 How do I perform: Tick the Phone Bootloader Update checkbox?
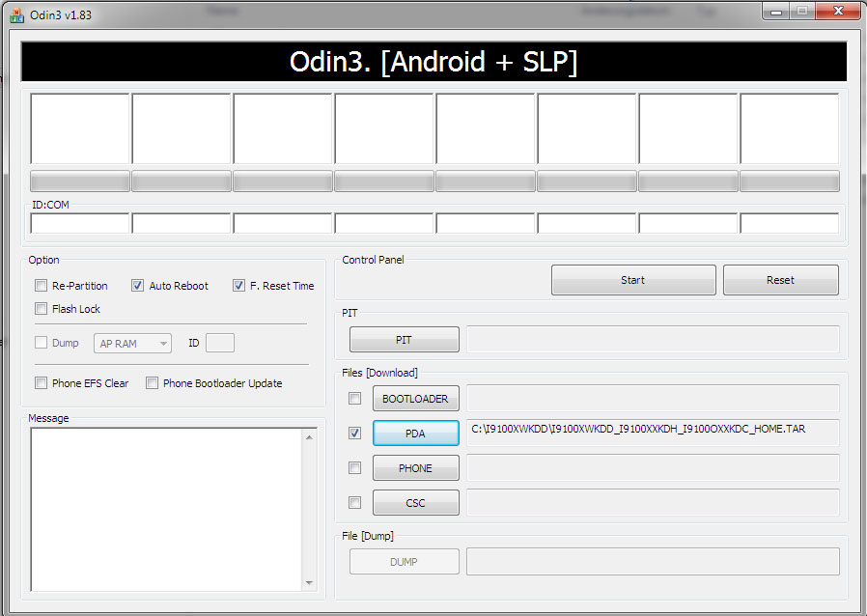152,383
